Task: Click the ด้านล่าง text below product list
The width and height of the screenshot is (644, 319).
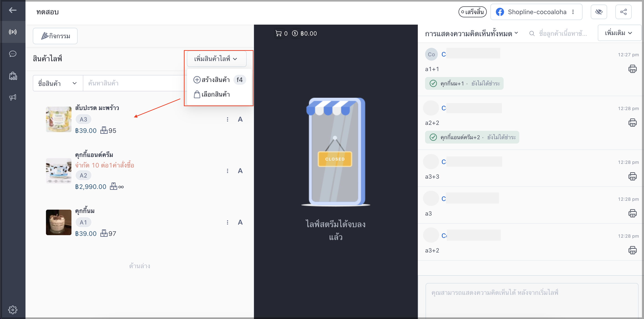Action: click(x=139, y=266)
